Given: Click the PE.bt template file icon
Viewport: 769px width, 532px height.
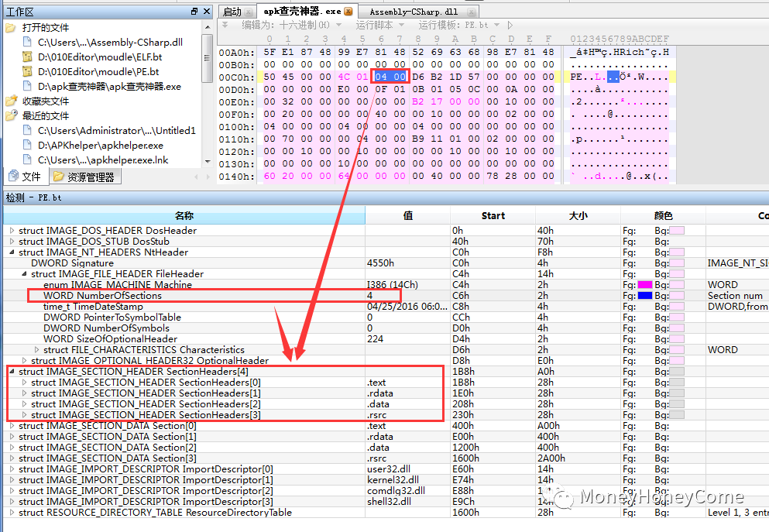Looking at the screenshot, I should pos(27,71).
